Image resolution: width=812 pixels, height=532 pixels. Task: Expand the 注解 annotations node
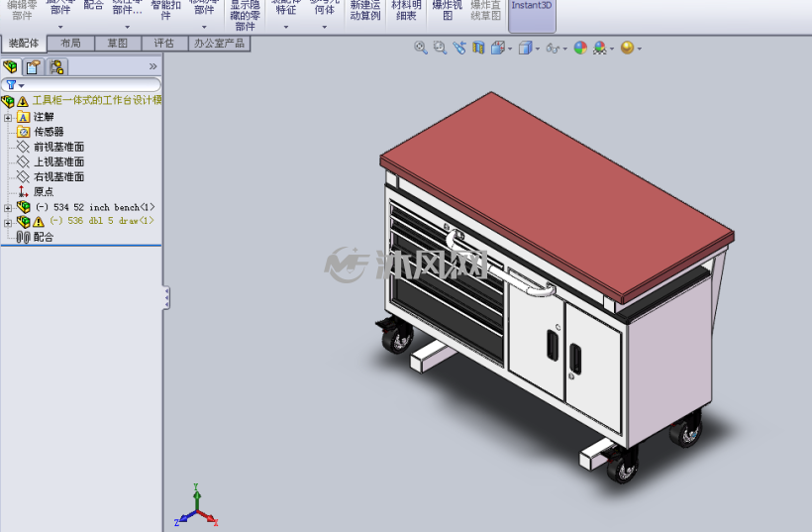tap(8, 118)
